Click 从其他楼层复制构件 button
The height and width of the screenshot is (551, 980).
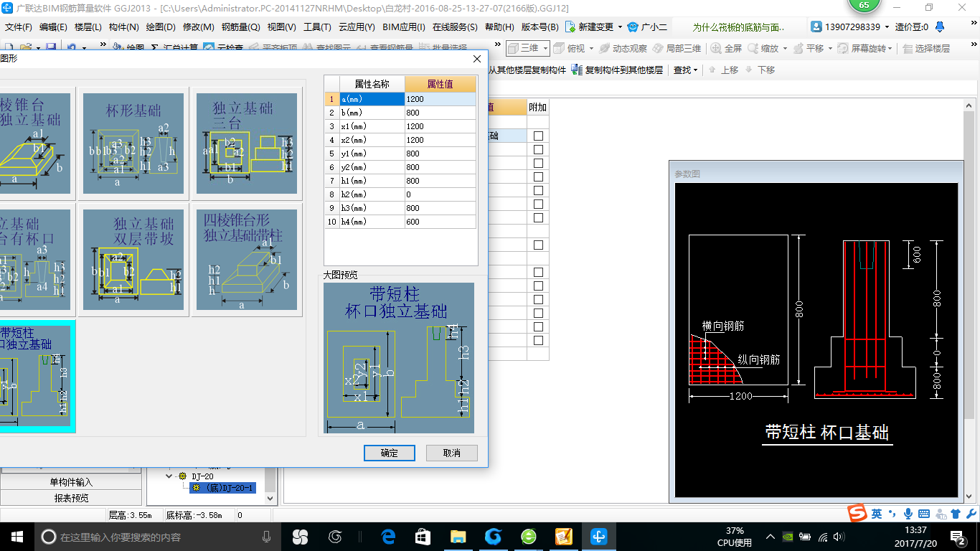(x=527, y=70)
